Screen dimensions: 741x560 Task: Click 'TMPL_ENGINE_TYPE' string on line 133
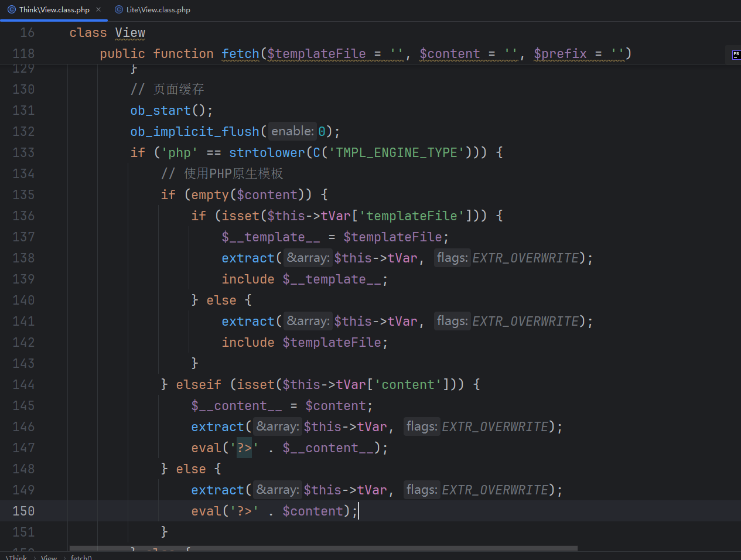click(396, 152)
